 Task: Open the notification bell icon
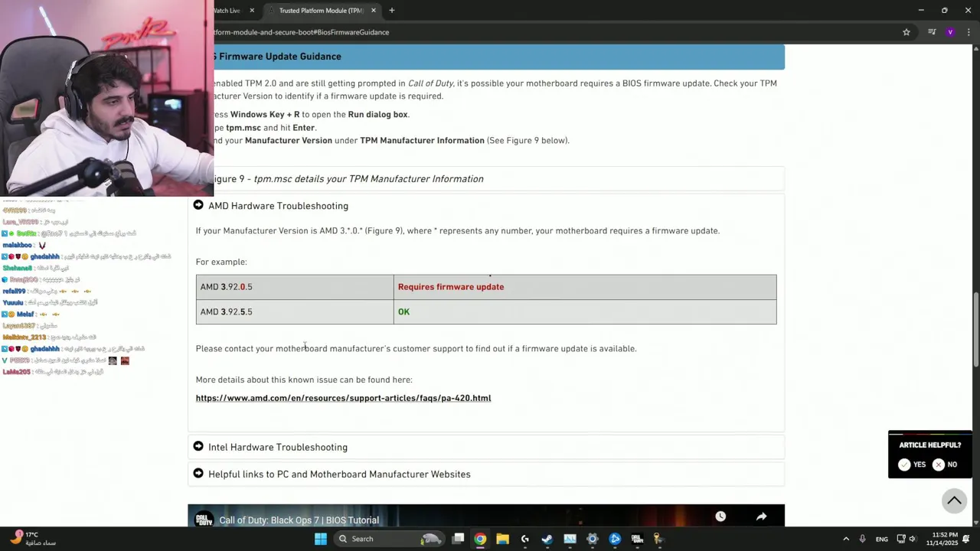[966, 539]
